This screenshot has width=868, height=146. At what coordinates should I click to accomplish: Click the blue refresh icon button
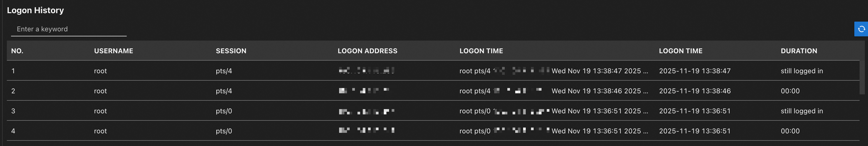861,29
